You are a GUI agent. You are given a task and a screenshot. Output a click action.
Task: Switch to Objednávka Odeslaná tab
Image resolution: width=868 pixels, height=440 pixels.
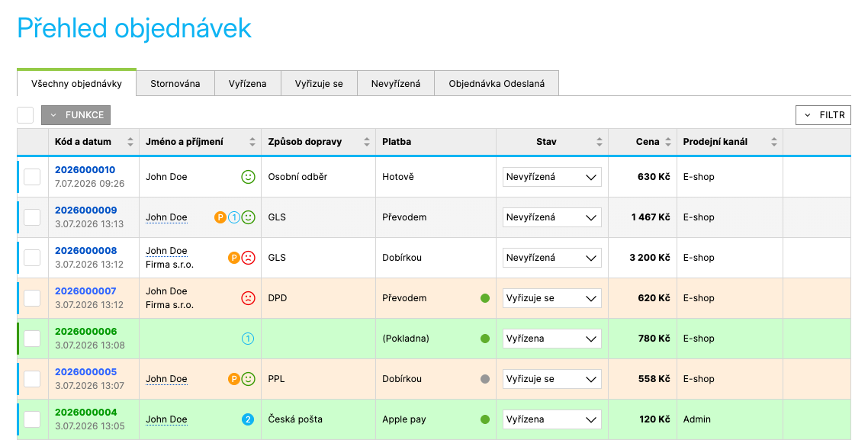coord(497,84)
